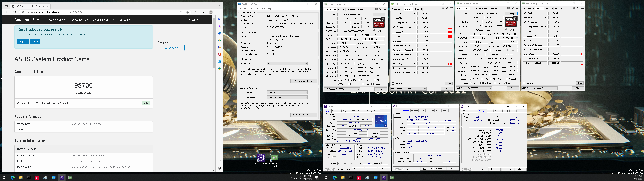Take screenshot with camera icon in ASRock GPU-Z

click(x=376, y=9)
